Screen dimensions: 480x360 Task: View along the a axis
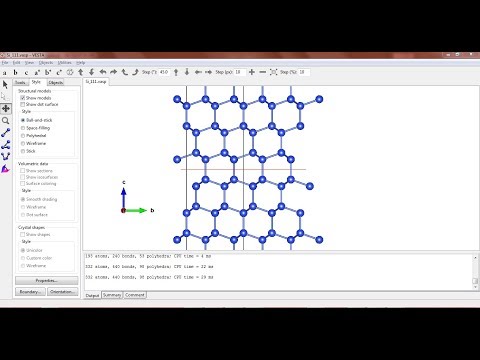pyautogui.click(x=4, y=72)
